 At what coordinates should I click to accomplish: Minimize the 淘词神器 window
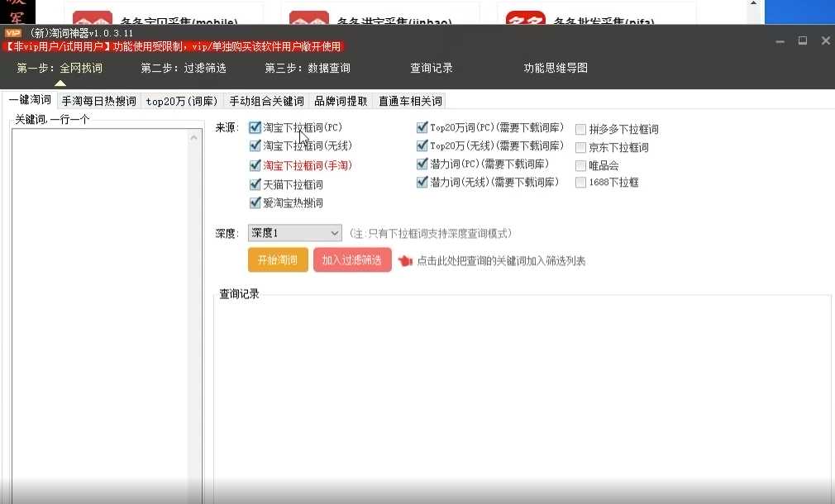coord(780,41)
